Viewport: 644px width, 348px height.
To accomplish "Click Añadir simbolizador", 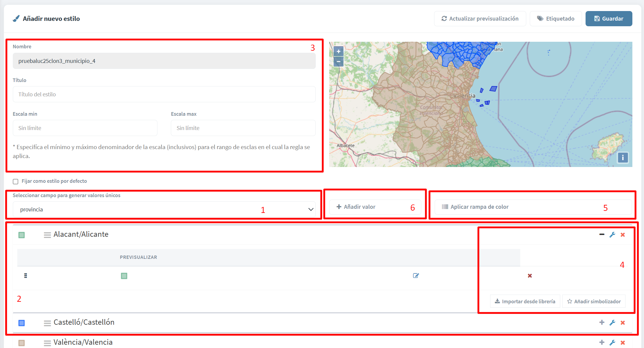I will (x=594, y=301).
